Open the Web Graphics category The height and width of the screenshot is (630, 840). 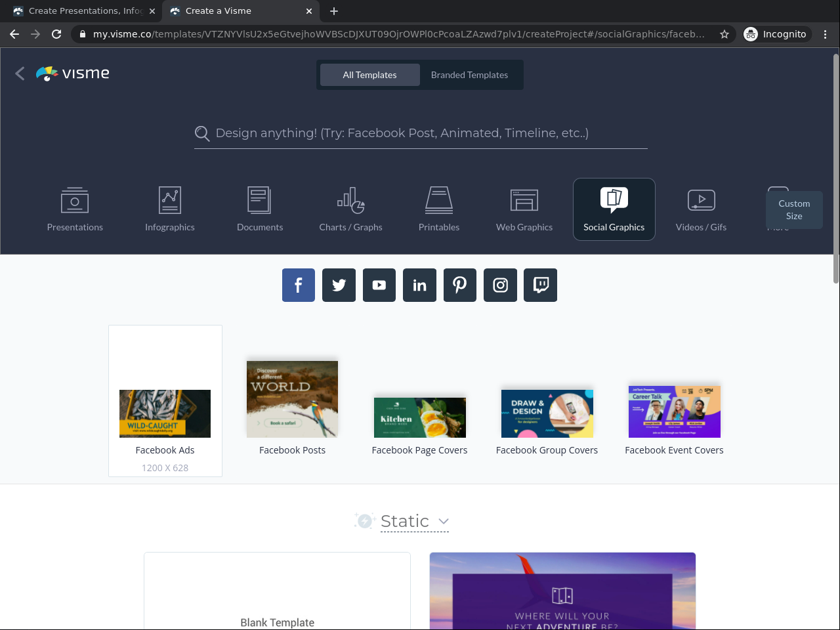click(x=524, y=209)
